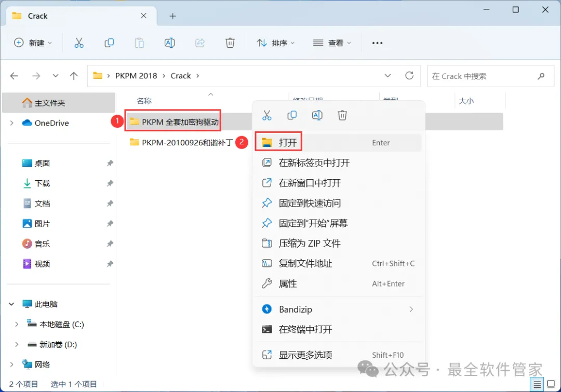Click the Delete trash icon in the toolbar

(x=230, y=43)
